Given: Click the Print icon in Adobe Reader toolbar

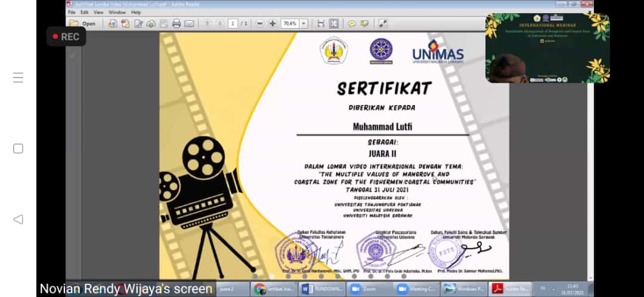Looking at the screenshot, I should click(x=177, y=23).
